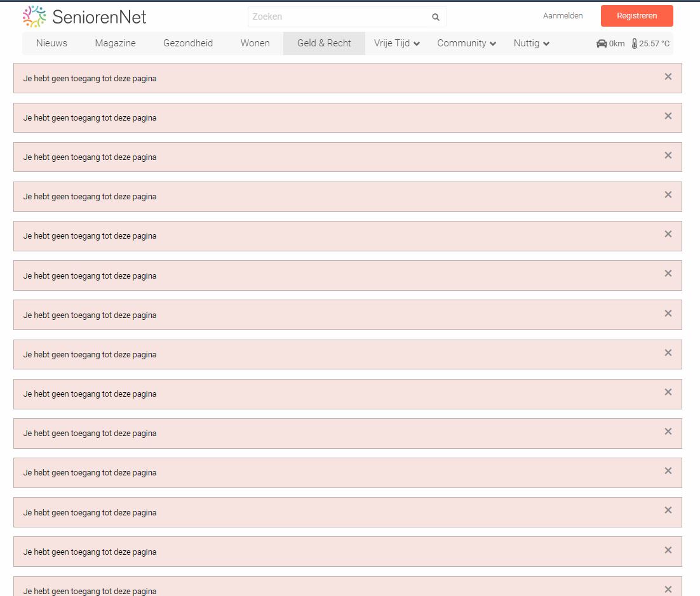Focus the Zoeken search field
Viewport: 700px width, 596px height.
338,17
